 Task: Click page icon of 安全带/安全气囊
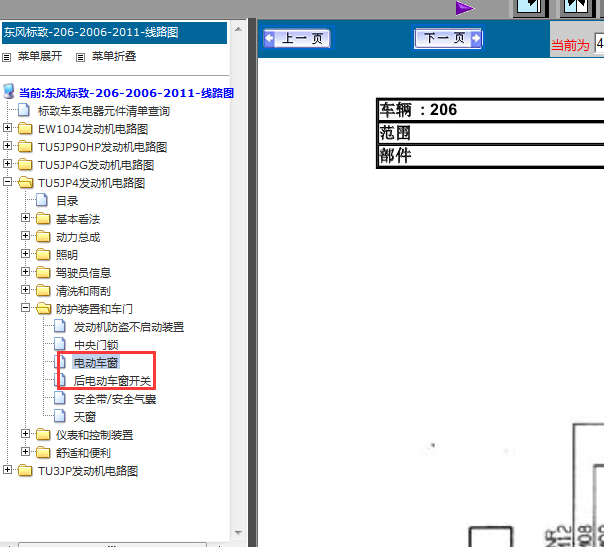[x=60, y=398]
